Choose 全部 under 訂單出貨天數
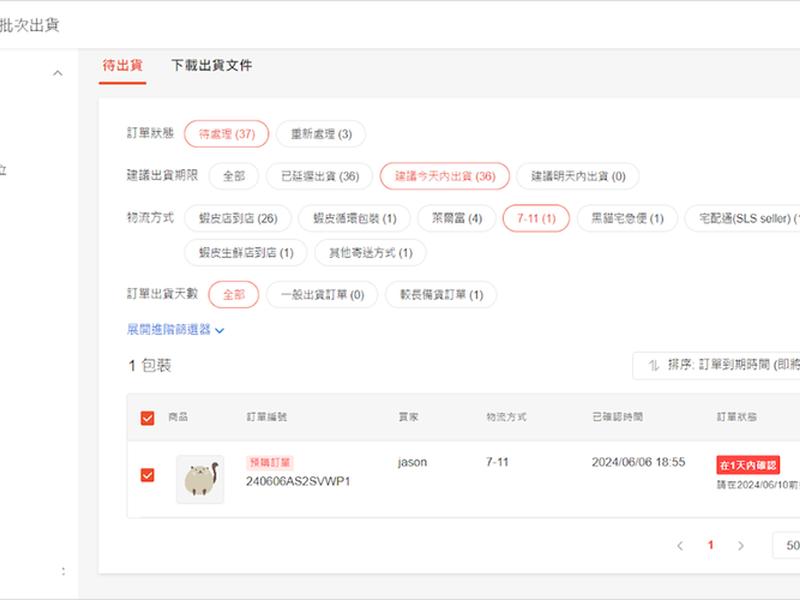Image resolution: width=800 pixels, height=600 pixels. [x=234, y=295]
